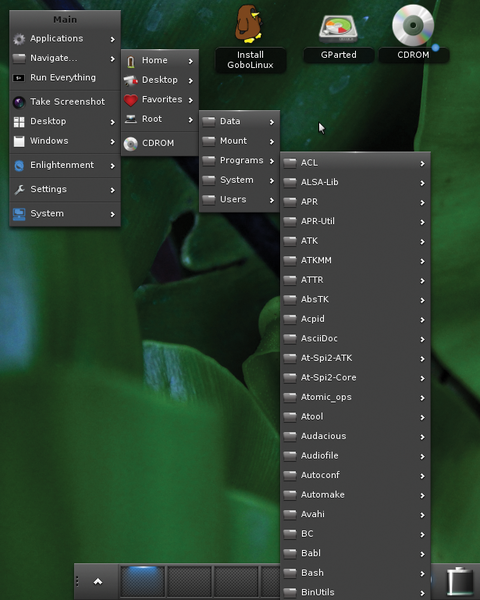Select Take Screenshot menu item
The width and height of the screenshot is (480, 600).
[65, 102]
